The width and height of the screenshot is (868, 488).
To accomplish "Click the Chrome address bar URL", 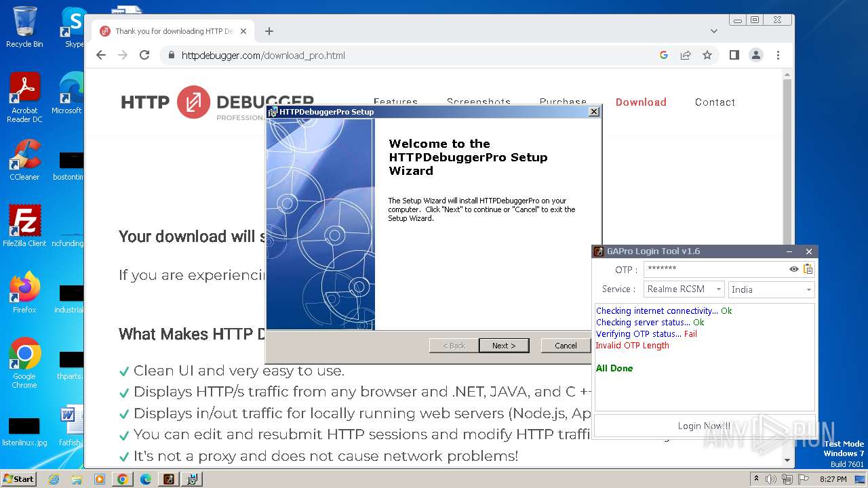I will point(263,56).
